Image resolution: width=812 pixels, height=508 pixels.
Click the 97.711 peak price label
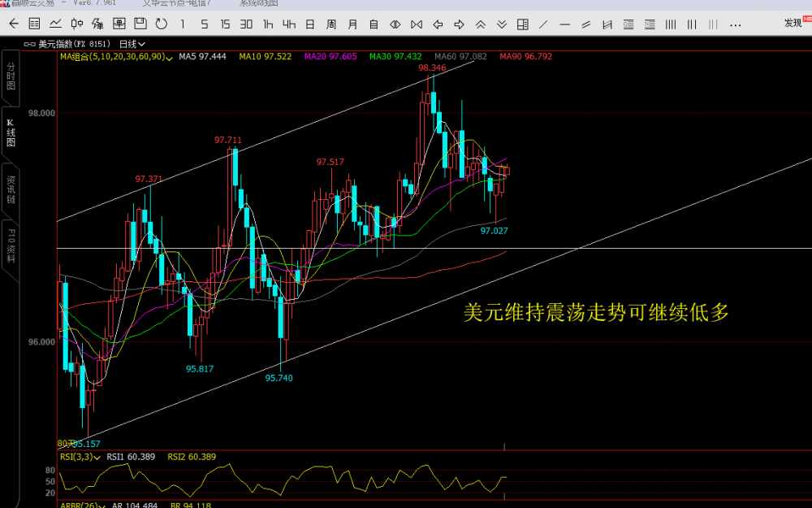[228, 141]
